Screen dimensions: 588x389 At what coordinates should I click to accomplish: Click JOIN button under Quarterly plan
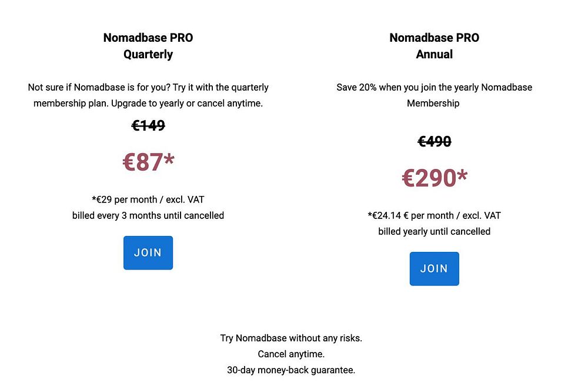(x=148, y=252)
